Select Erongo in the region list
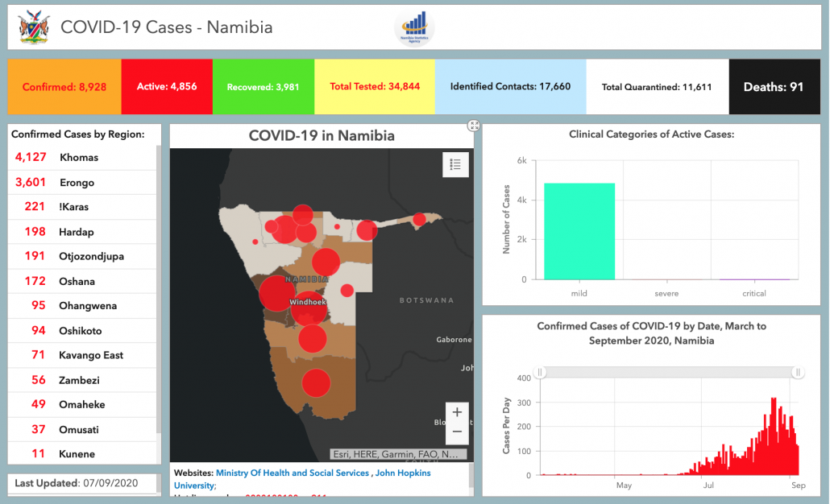The width and height of the screenshot is (830, 504). coord(77,183)
